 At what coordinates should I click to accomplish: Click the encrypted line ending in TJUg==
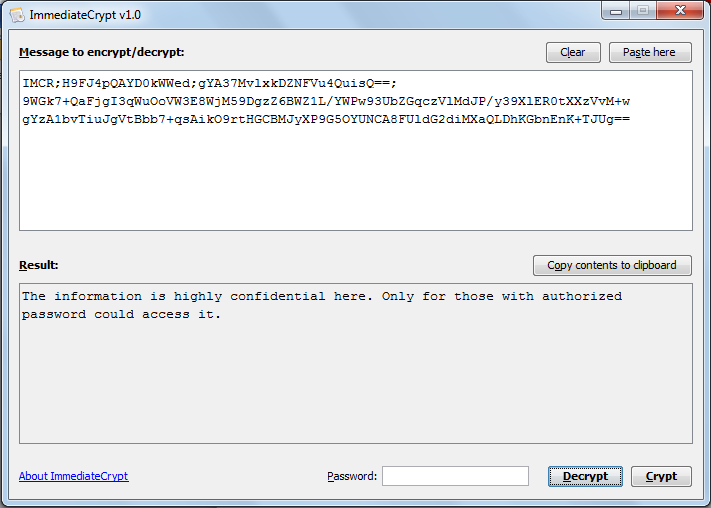tap(326, 118)
